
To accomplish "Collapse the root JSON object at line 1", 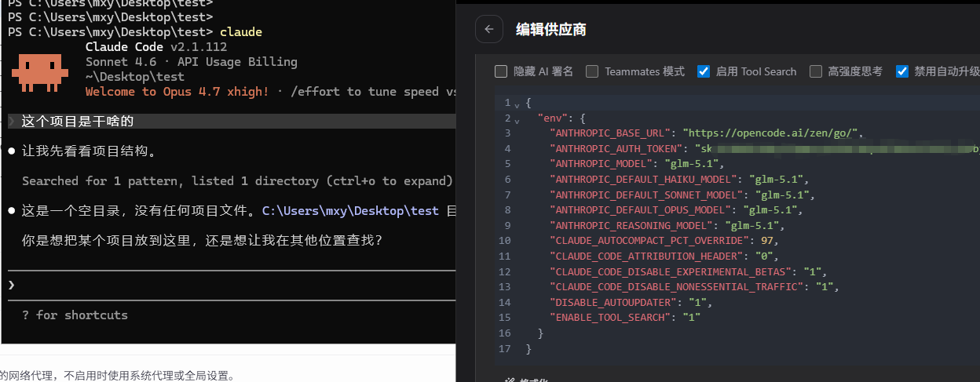I will pyautogui.click(x=517, y=104).
